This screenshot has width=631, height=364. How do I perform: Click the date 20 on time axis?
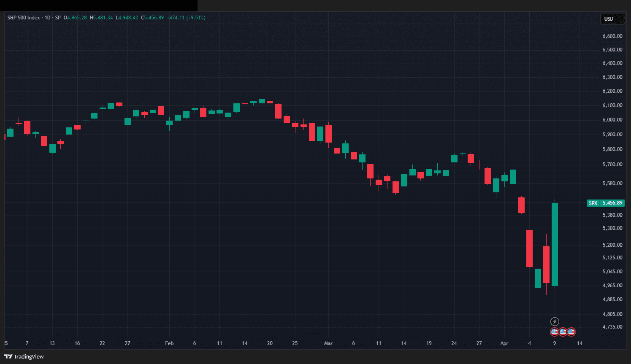[x=270, y=343]
